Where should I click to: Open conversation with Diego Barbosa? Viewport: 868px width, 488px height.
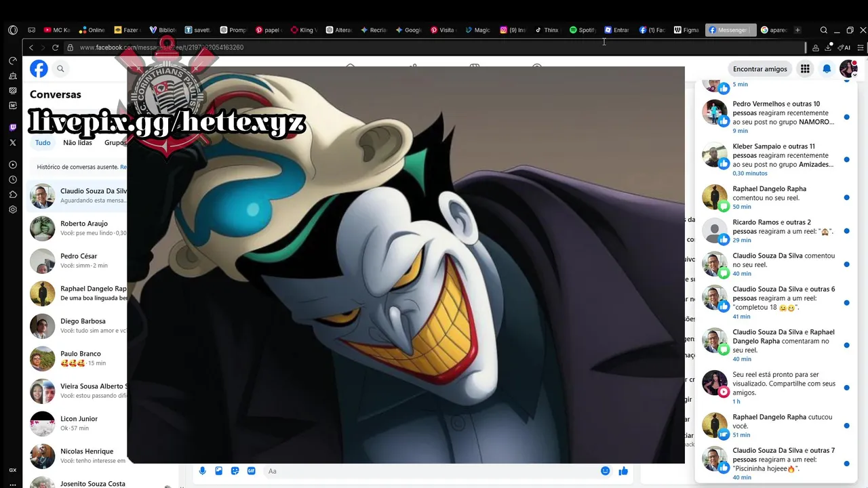point(77,326)
